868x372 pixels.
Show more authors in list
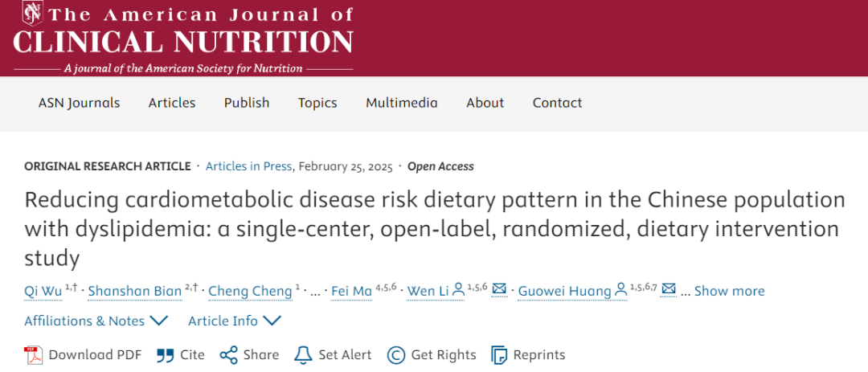pos(729,291)
